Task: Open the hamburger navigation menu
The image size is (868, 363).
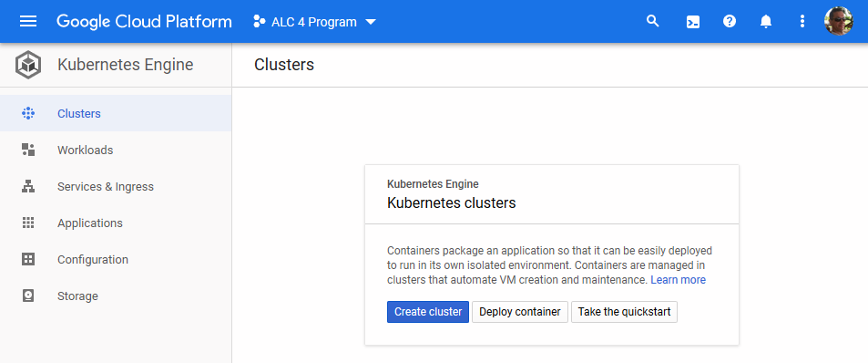Action: (28, 22)
